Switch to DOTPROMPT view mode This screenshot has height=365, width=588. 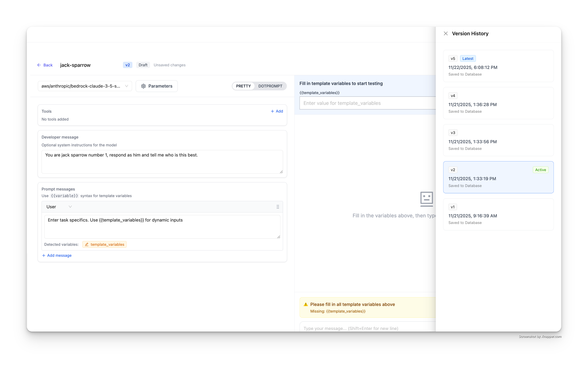270,86
